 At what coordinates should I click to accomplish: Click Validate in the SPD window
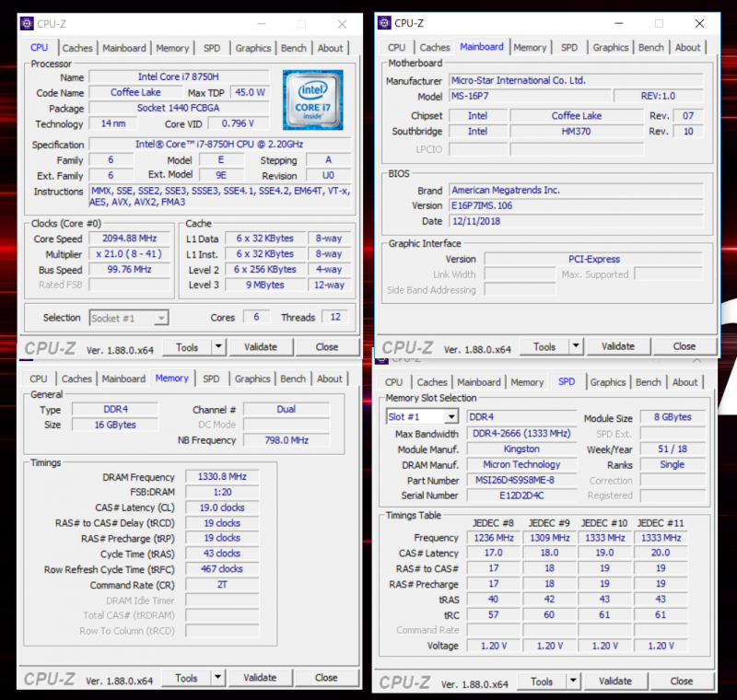click(x=615, y=681)
